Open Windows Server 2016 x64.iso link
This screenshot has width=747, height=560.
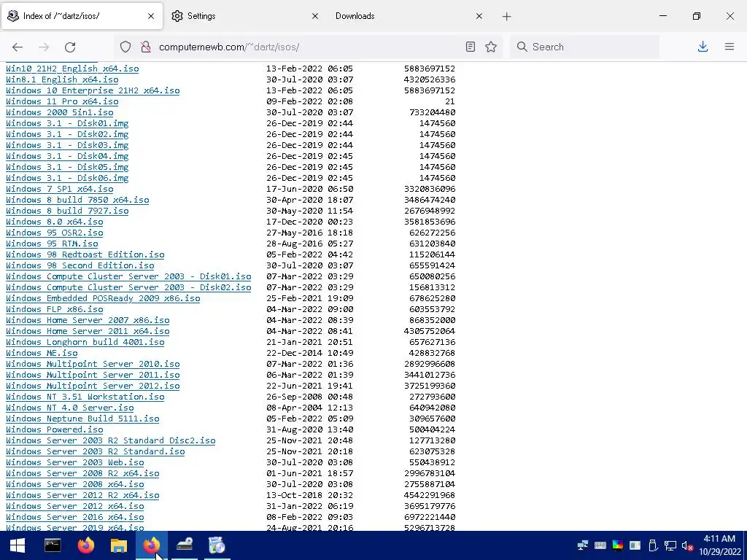(75, 518)
